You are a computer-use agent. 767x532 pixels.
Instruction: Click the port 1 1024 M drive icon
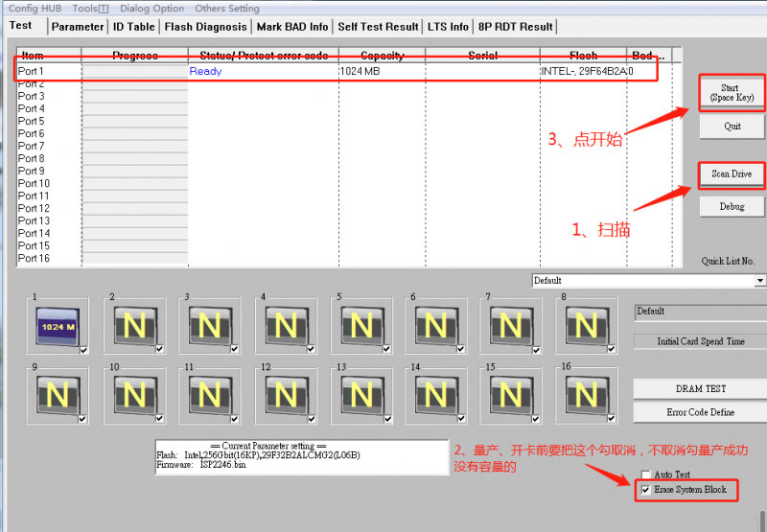tap(58, 326)
